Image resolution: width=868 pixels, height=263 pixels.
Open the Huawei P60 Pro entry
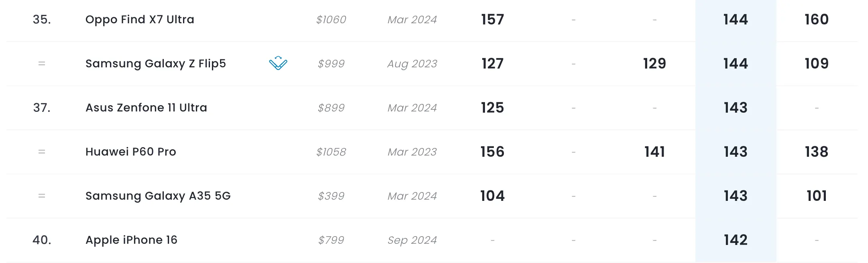point(130,152)
